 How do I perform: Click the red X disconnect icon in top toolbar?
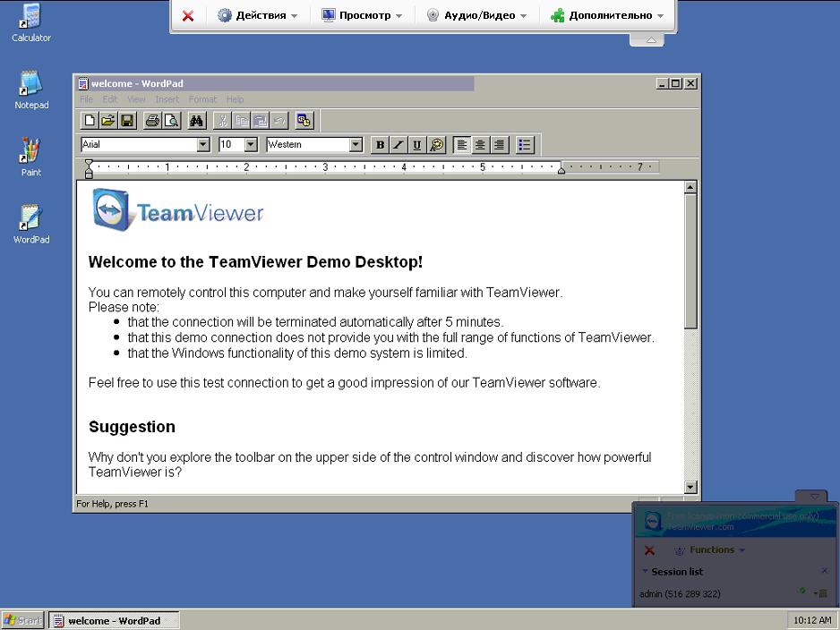pos(188,16)
